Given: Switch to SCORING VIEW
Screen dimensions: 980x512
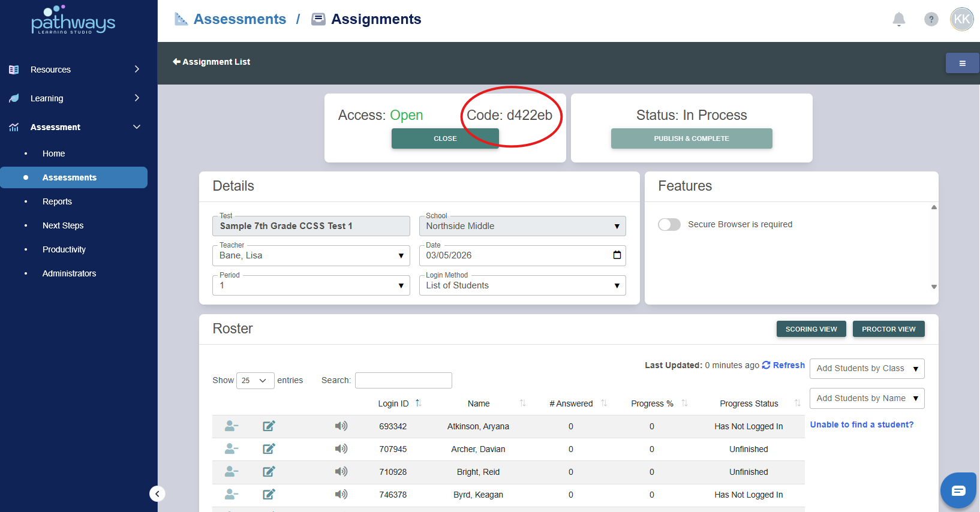Looking at the screenshot, I should tap(811, 329).
